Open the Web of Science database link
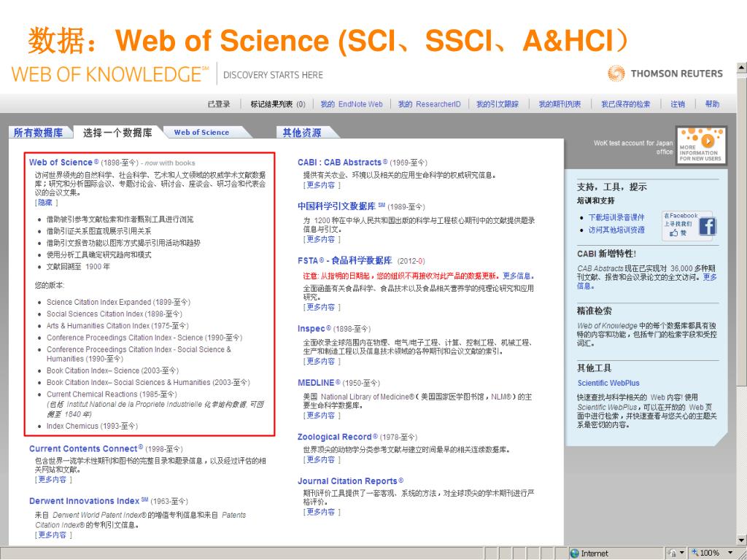This screenshot has height=560, width=747. [x=64, y=163]
